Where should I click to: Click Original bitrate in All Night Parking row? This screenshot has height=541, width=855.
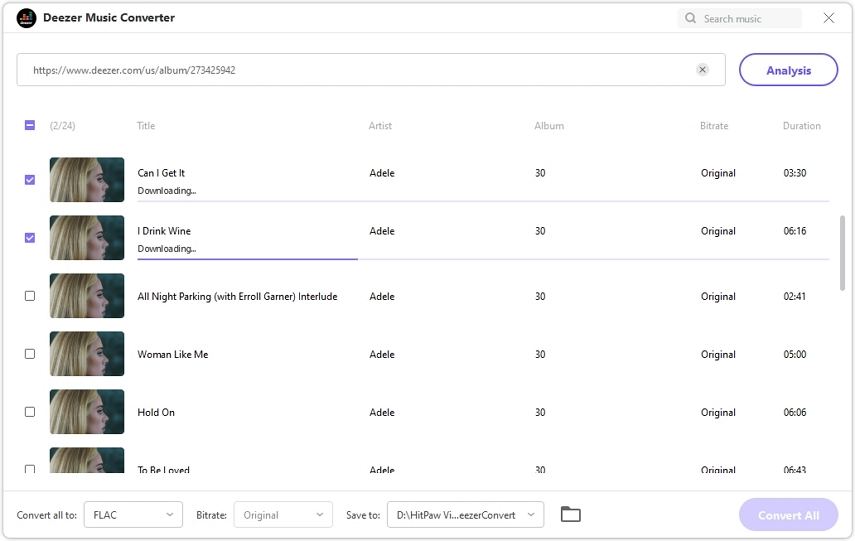[718, 296]
